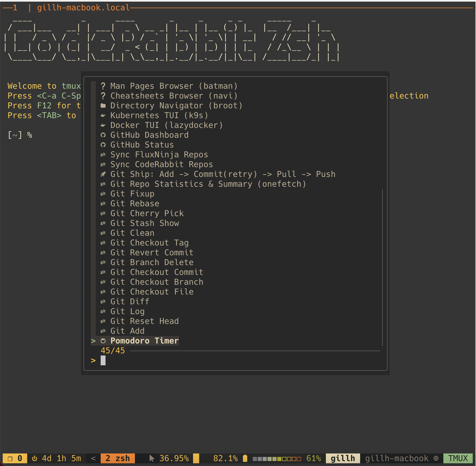This screenshot has height=466, width=476.
Task: Select Git Reset Head entry
Action: click(x=144, y=321)
